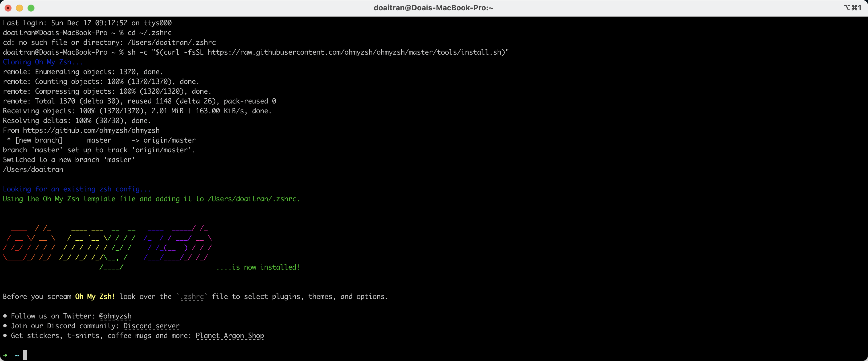This screenshot has height=361, width=868.
Task: Click the bold yellow 'Oh My Zsh!' text
Action: click(95, 297)
